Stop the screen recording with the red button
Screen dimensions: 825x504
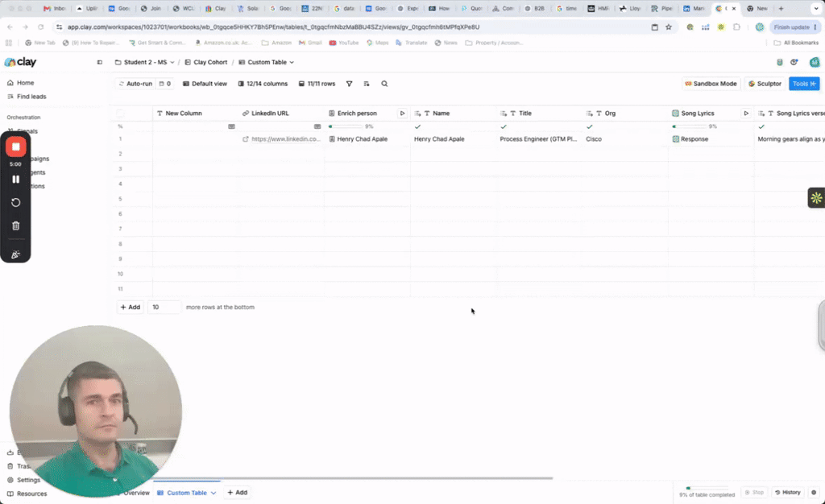point(16,147)
